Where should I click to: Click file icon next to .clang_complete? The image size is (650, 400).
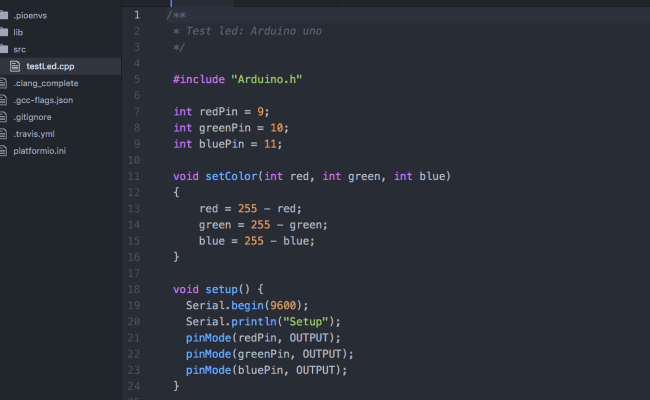(3, 83)
